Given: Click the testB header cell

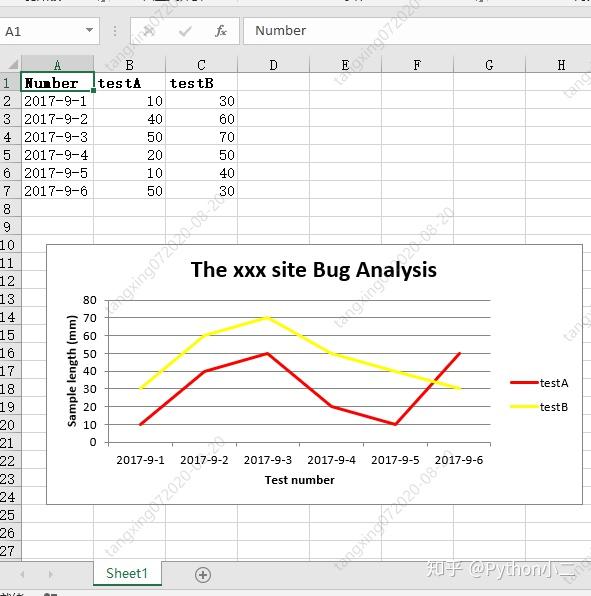Looking at the screenshot, I should coord(201,82).
